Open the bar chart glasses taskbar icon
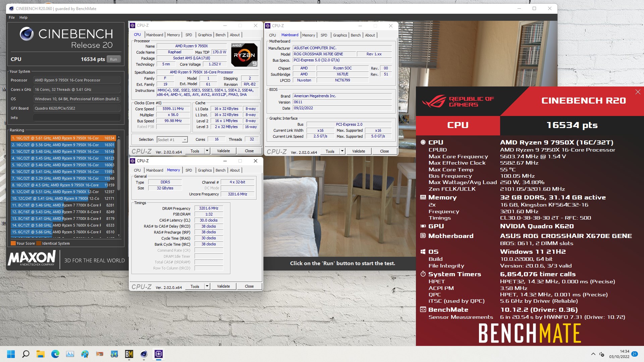Image resolution: width=644 pixels, height=362 pixels. [x=114, y=354]
